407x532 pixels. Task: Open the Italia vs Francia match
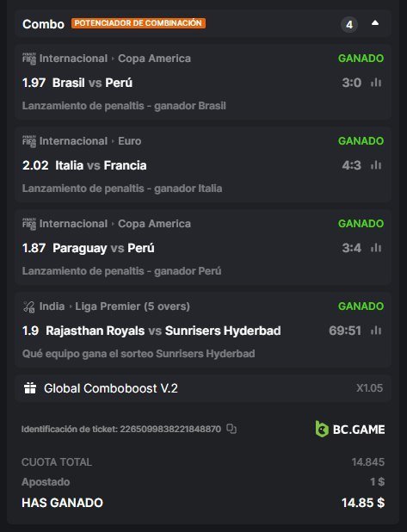point(101,165)
